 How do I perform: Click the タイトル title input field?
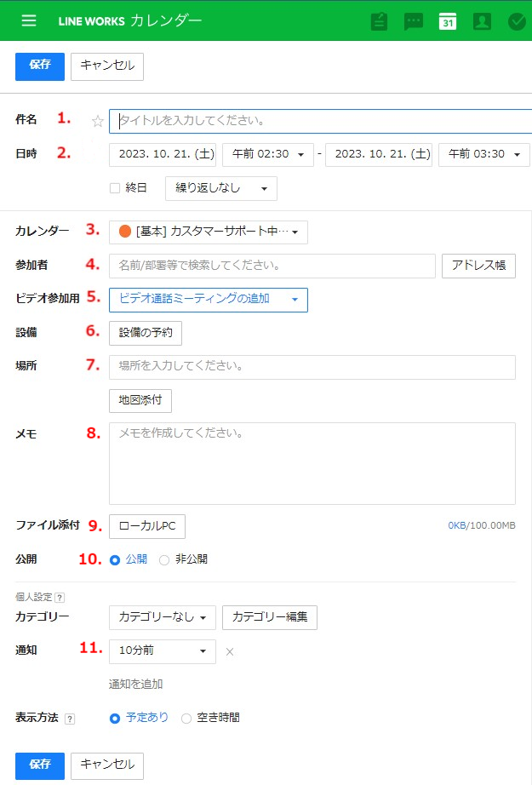pyautogui.click(x=323, y=121)
